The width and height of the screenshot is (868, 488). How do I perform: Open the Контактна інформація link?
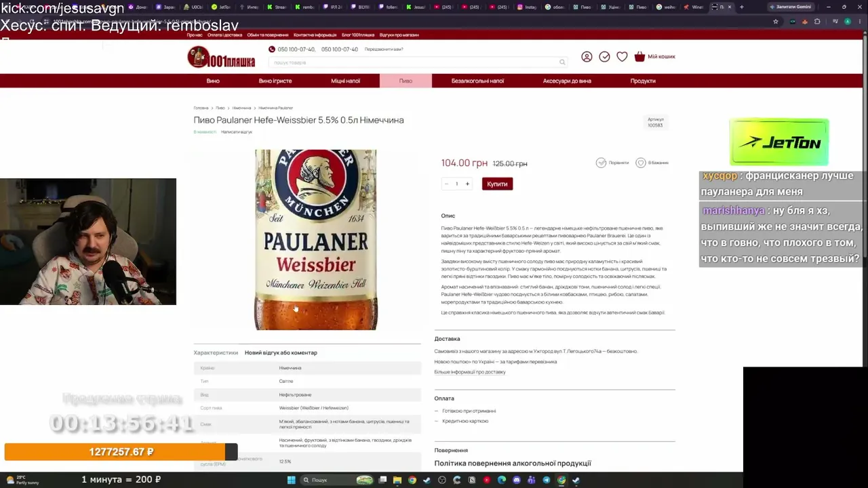coord(315,35)
